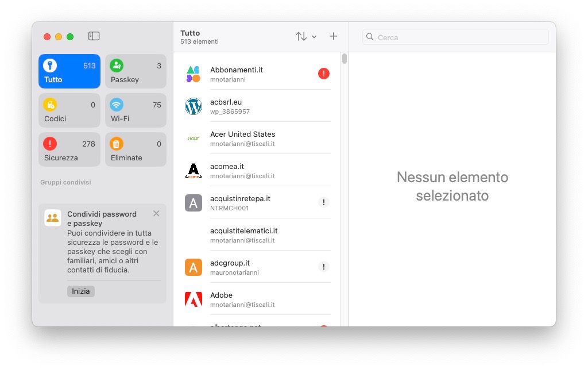Click red warning badge on Abbonamenti.it
Viewport: 588px width, 369px height.
click(x=324, y=74)
